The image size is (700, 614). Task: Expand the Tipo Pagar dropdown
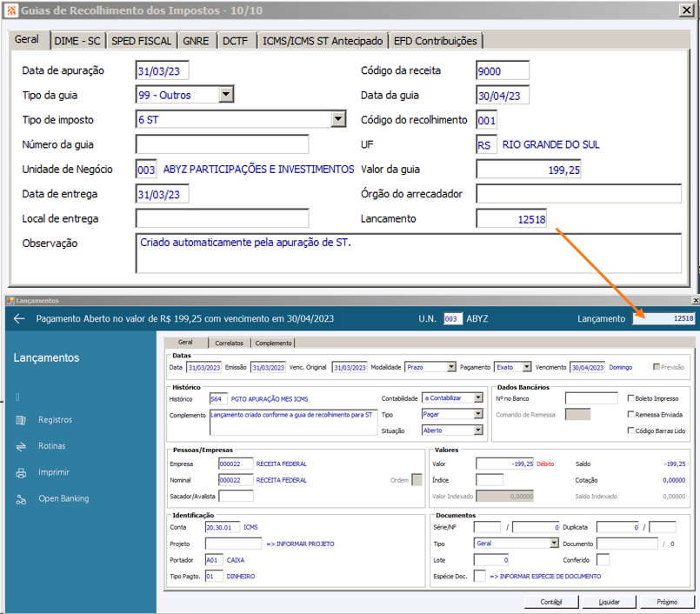pyautogui.click(x=478, y=414)
